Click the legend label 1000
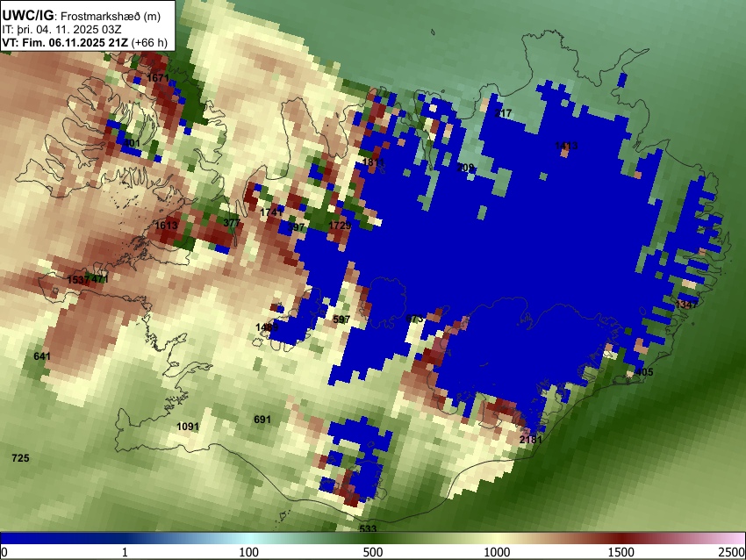The height and width of the screenshot is (560, 746). pyautogui.click(x=497, y=552)
